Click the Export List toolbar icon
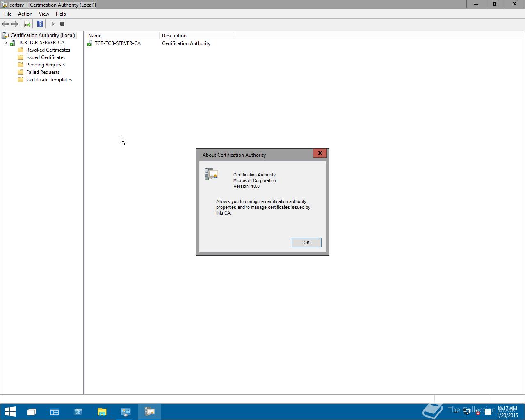Screen dimensions: 525x420 pyautogui.click(x=27, y=24)
